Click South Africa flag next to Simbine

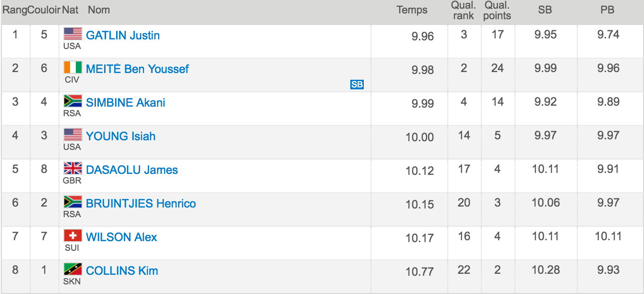(73, 101)
